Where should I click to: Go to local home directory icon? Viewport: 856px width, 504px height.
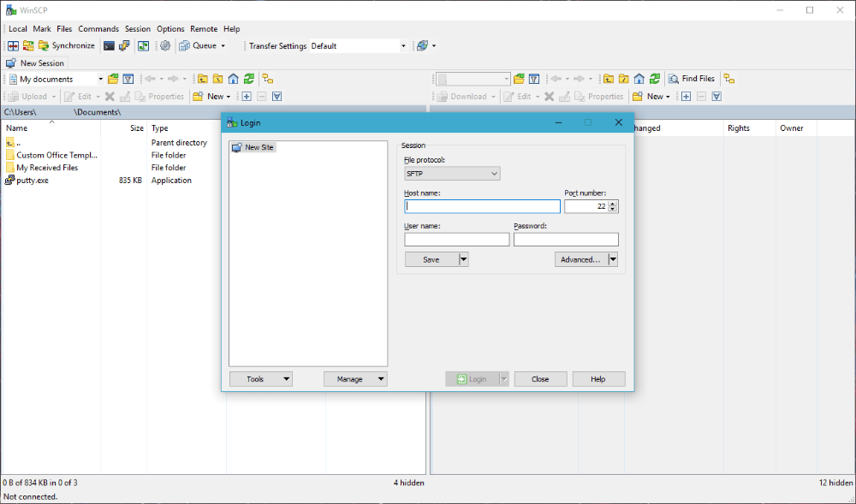(233, 79)
